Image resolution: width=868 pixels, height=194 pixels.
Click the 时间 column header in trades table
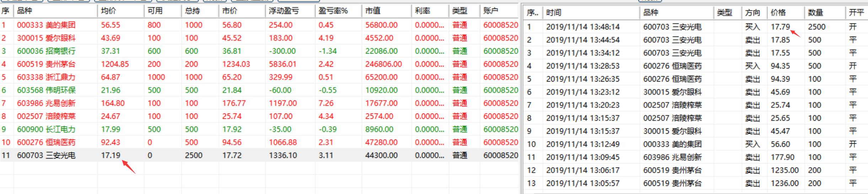(x=591, y=13)
